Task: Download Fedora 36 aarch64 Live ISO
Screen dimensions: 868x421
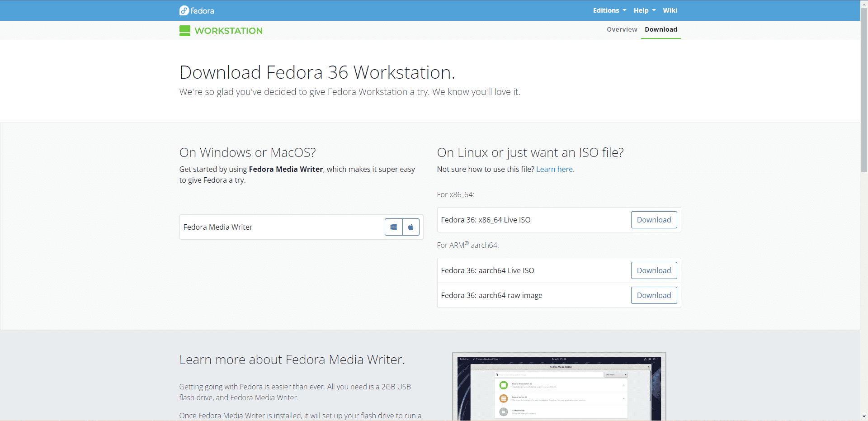Action: click(654, 270)
